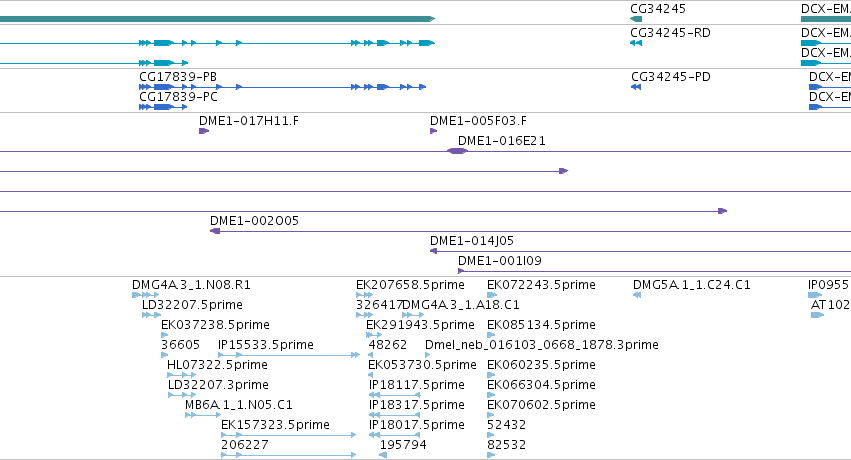Select the IP18017.5prime label

[417, 425]
